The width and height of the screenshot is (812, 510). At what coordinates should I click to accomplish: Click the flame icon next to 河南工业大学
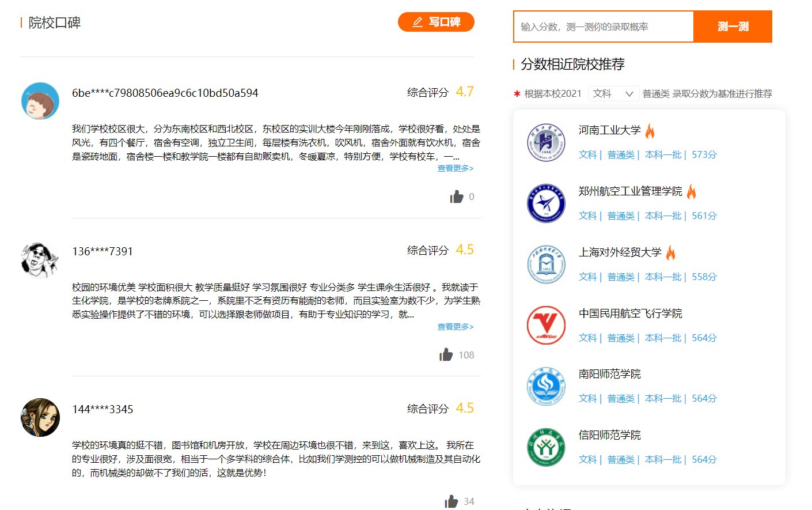[650, 130]
